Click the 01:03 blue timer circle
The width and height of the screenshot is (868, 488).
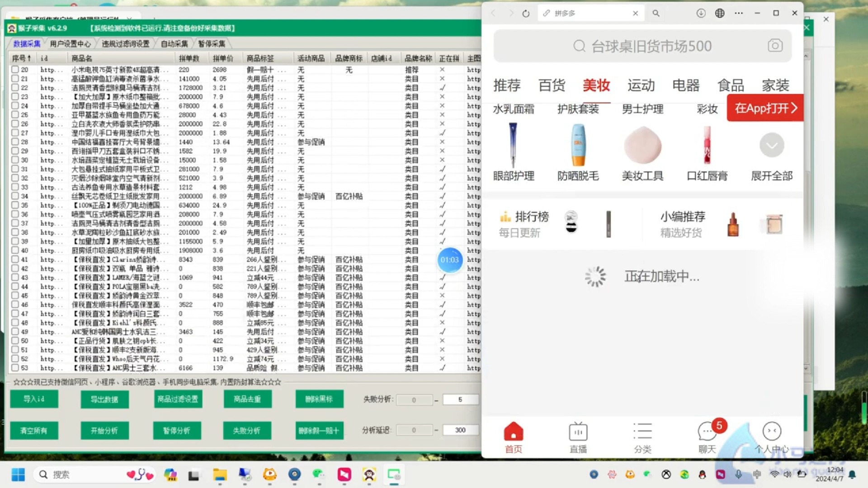pos(450,260)
